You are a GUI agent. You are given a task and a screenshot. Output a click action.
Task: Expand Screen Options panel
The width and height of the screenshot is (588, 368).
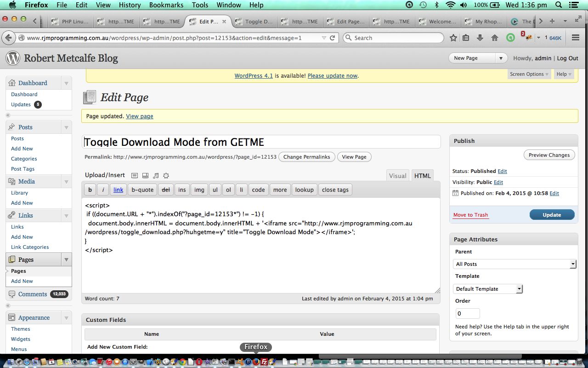point(530,74)
